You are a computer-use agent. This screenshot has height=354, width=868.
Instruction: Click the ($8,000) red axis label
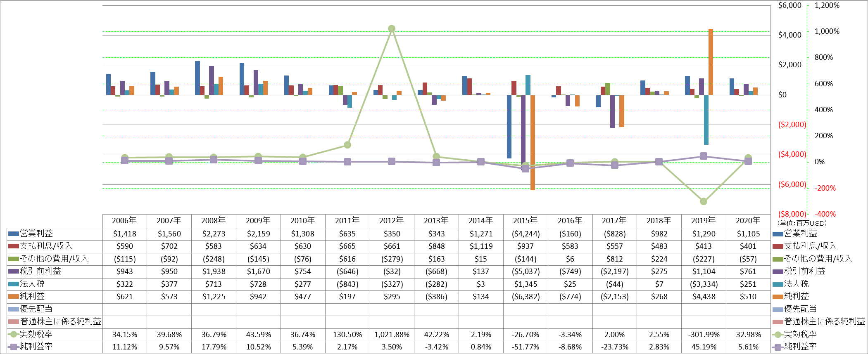pos(792,214)
